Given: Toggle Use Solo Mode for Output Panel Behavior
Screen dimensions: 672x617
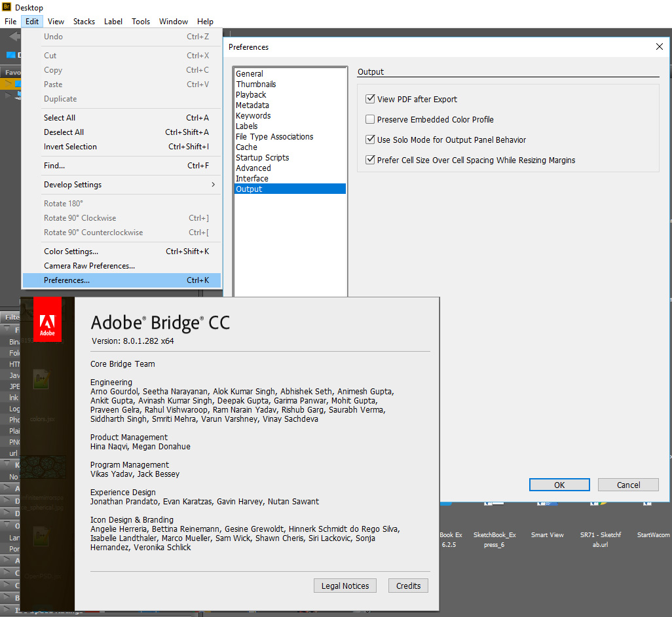Looking at the screenshot, I should coord(370,140).
